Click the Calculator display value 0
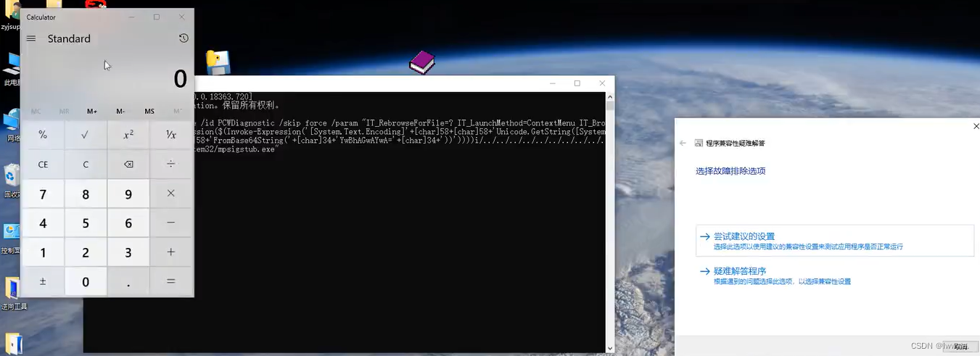The width and height of the screenshot is (980, 356). [181, 79]
